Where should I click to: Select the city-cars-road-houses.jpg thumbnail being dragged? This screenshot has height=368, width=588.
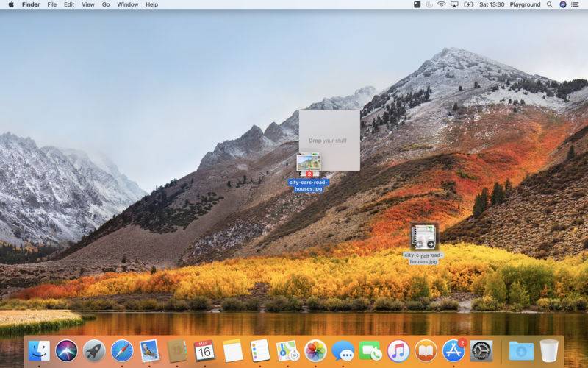[x=308, y=163]
